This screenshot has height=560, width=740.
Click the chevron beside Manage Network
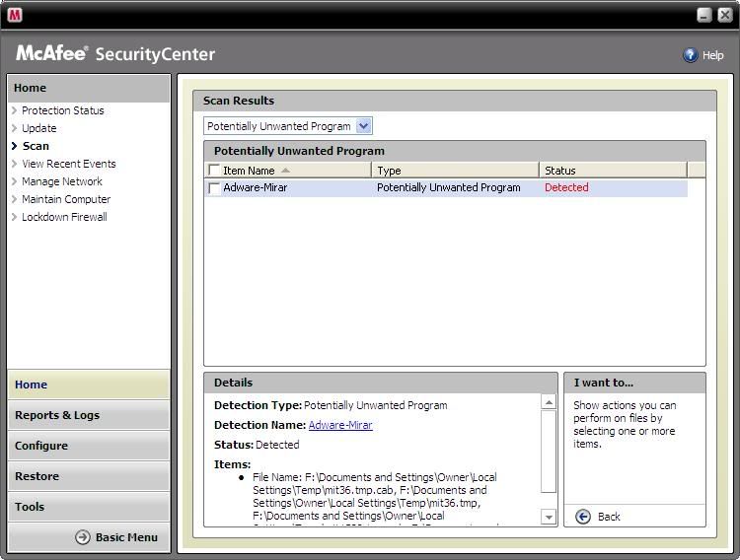(x=14, y=181)
